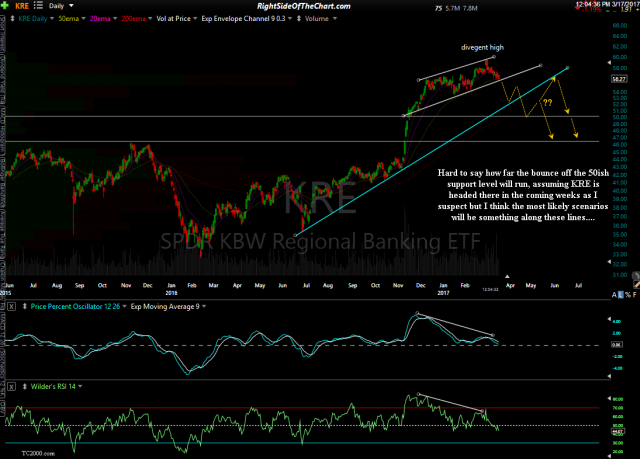Select the yellow '??' annotation
This screenshot has height=459, width=640.
pos(547,102)
